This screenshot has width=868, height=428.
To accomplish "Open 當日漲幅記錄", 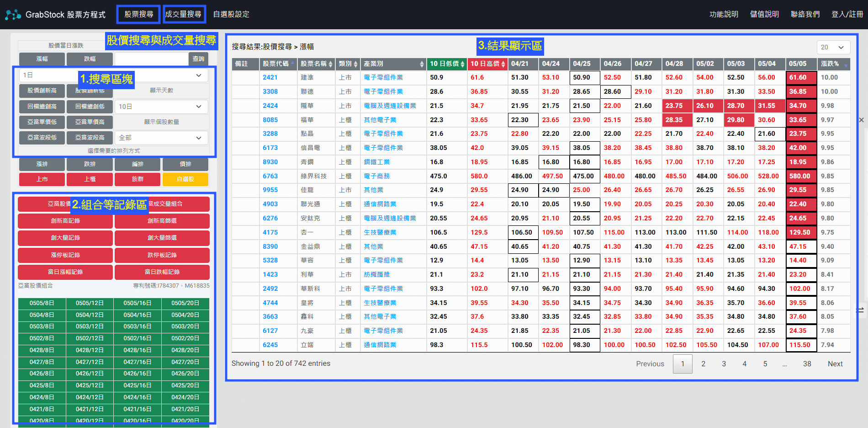I will coord(65,272).
